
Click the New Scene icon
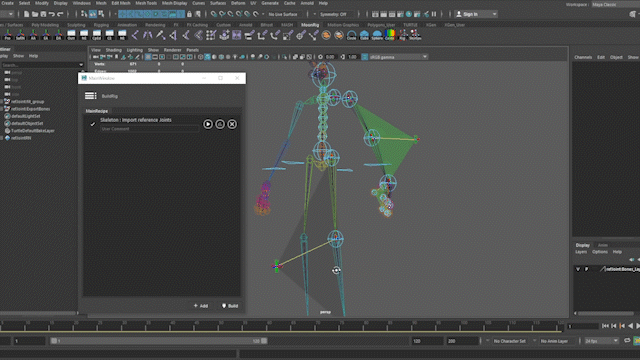pos(27,14)
